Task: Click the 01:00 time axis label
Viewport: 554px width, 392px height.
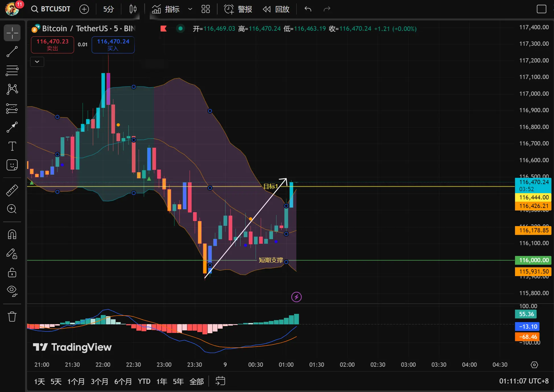Action: pyautogui.click(x=286, y=365)
